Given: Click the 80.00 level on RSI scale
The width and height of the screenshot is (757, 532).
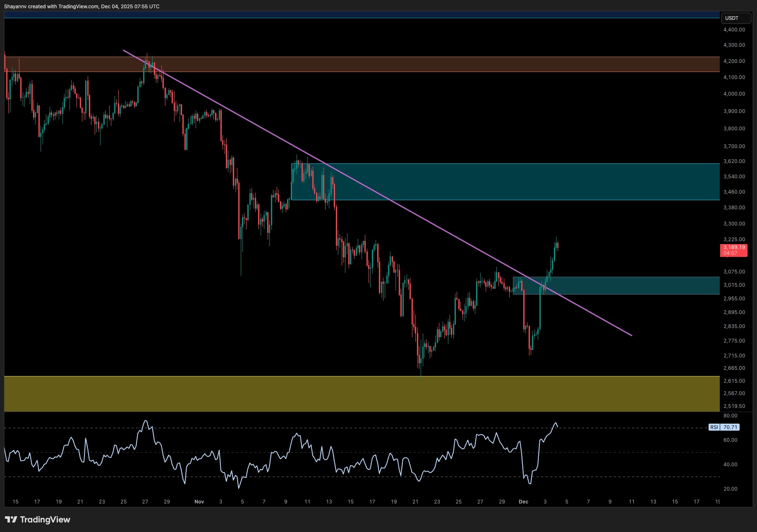Looking at the screenshot, I should pyautogui.click(x=730, y=416).
